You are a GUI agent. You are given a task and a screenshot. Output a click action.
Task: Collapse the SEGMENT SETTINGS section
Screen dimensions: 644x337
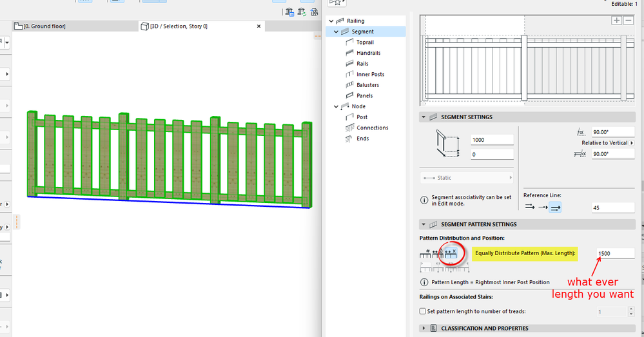click(424, 117)
